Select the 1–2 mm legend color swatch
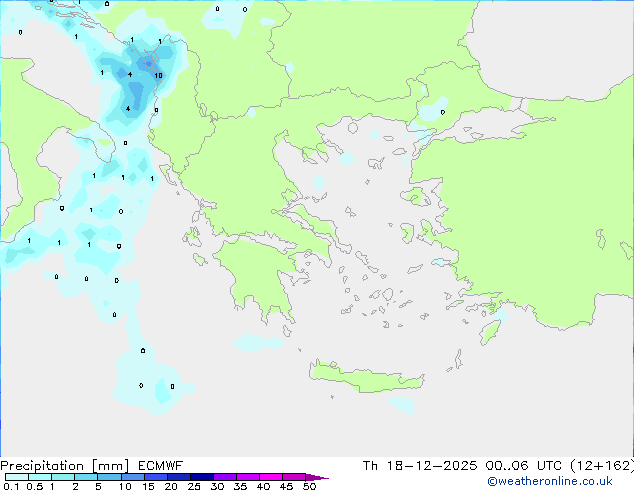 pyautogui.click(x=63, y=477)
